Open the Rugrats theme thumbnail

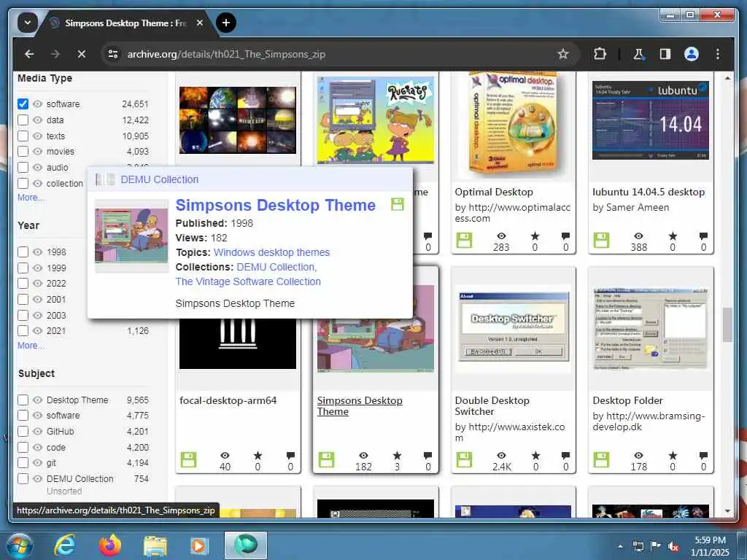[x=376, y=119]
